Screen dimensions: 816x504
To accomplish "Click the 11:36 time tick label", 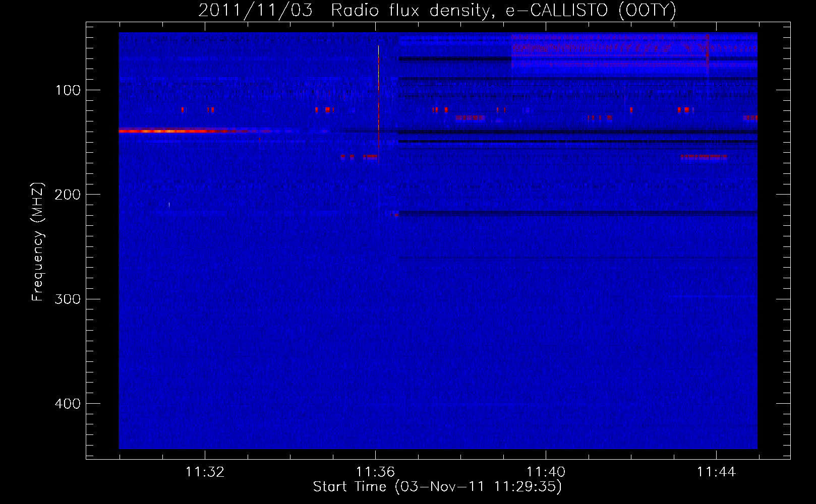I will pos(375,472).
